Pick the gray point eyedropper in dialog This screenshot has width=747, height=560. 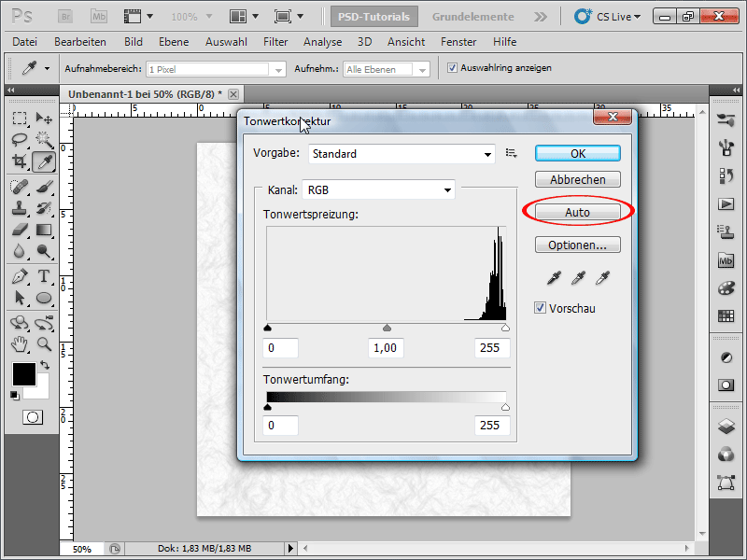(x=578, y=277)
